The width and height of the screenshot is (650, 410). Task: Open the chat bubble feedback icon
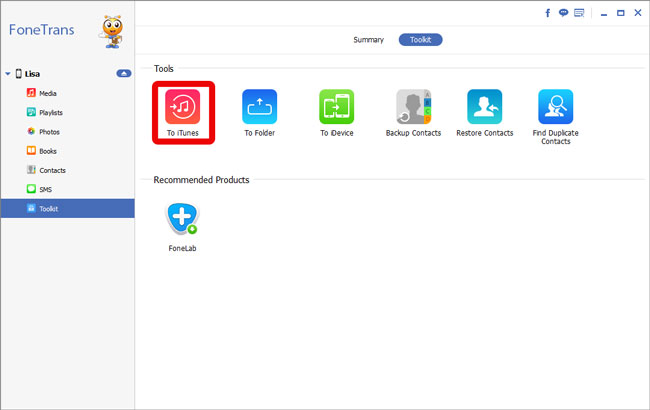click(x=563, y=13)
